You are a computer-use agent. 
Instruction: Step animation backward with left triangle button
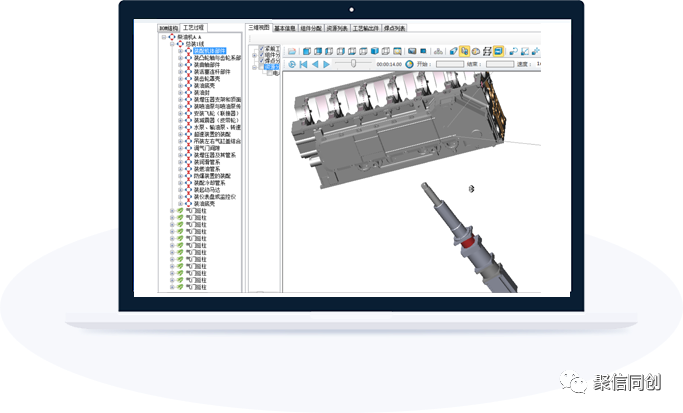click(315, 64)
